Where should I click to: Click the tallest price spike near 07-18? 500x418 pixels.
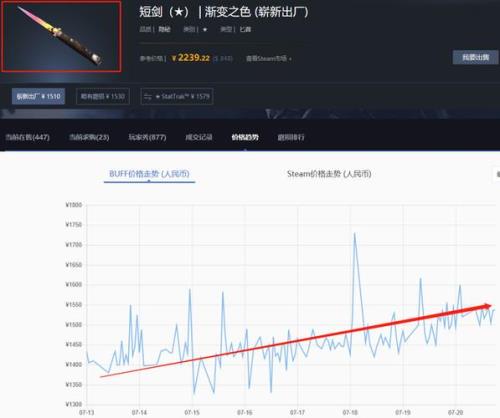[354, 234]
